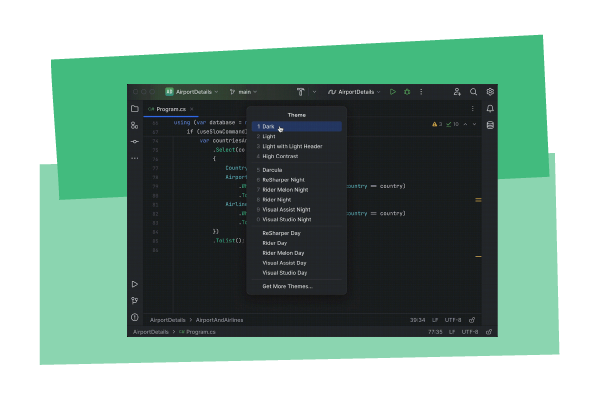
Task: Open more run actions menu
Action: click(421, 92)
